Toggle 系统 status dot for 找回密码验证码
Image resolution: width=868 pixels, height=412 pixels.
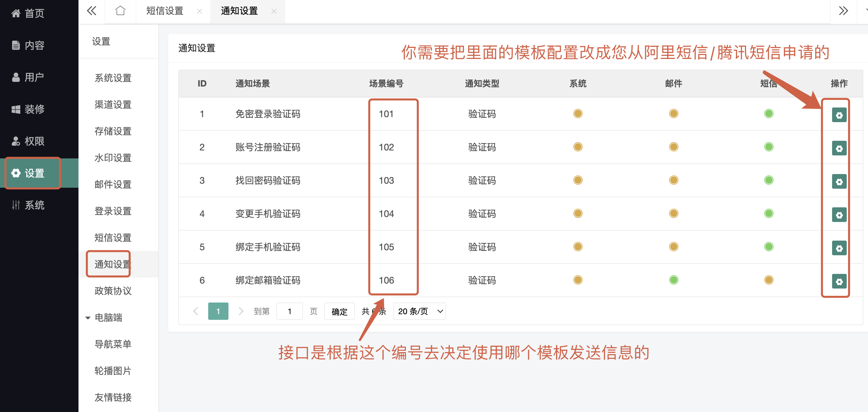tap(578, 180)
